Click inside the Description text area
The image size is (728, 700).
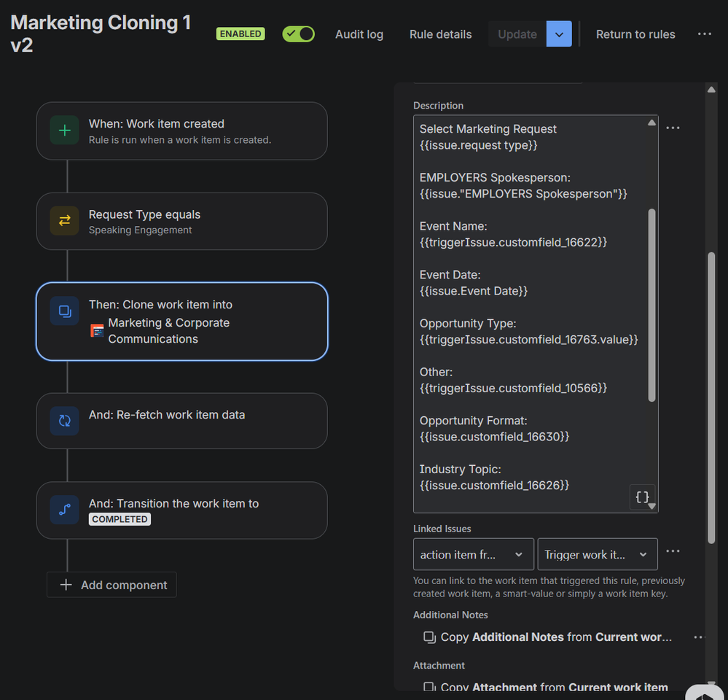[x=536, y=314]
